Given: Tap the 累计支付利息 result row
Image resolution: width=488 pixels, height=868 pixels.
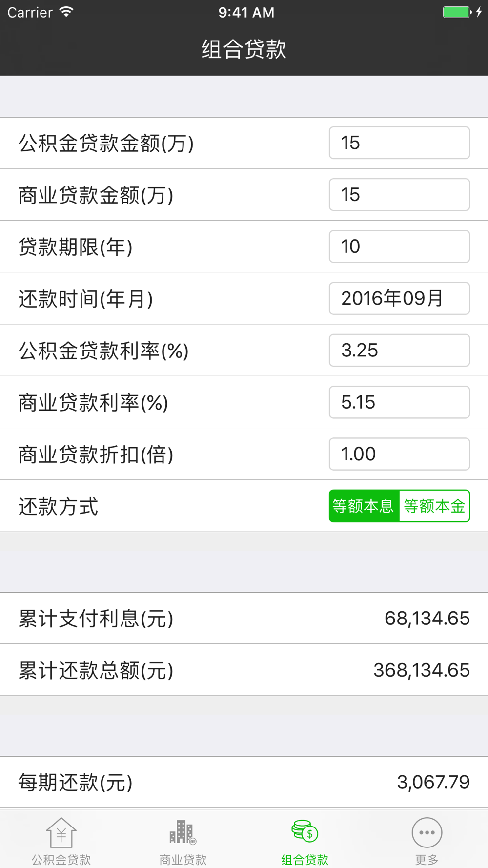Looking at the screenshot, I should coord(244,619).
